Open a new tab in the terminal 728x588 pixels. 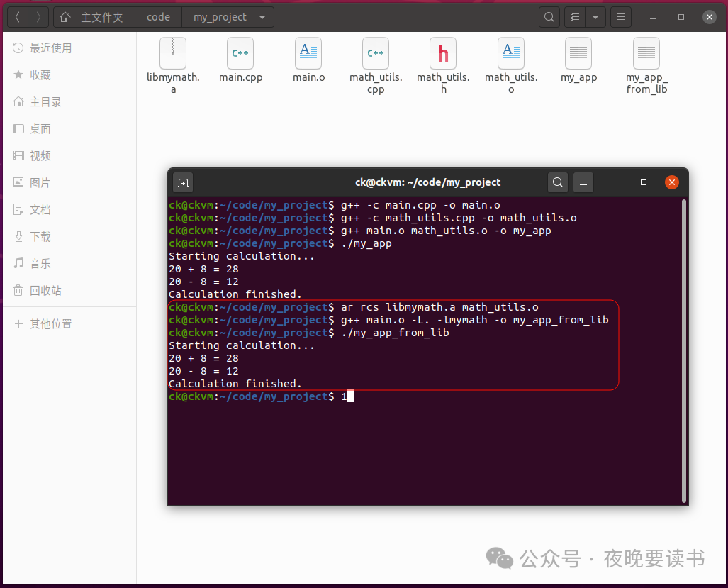click(184, 182)
